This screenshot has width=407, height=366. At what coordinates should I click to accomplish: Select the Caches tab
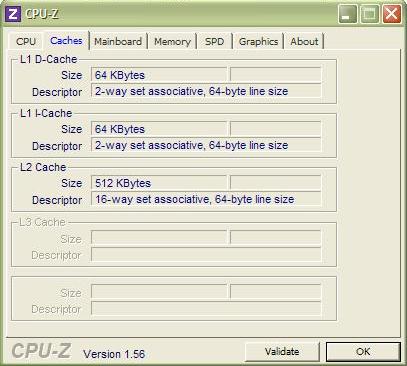(x=66, y=41)
